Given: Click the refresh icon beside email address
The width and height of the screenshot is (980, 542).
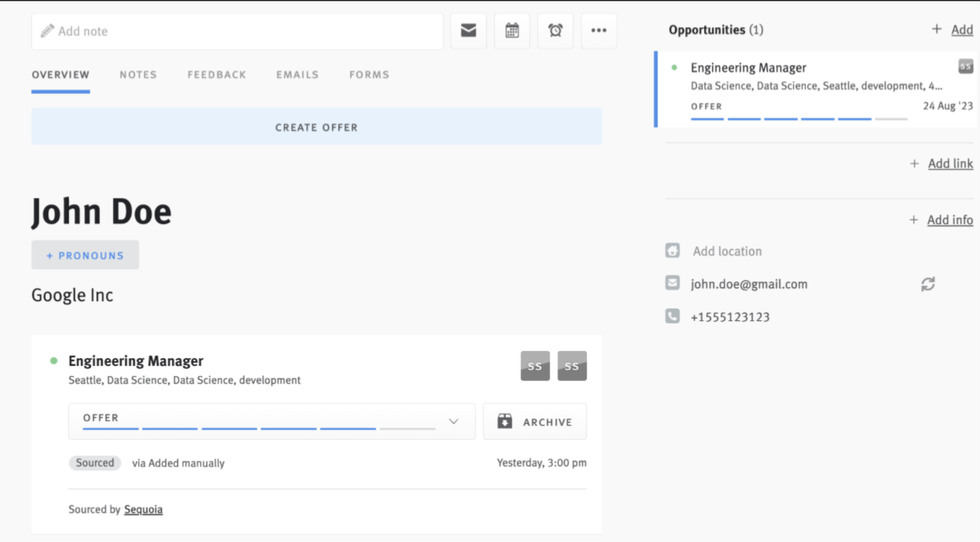Looking at the screenshot, I should click(928, 284).
